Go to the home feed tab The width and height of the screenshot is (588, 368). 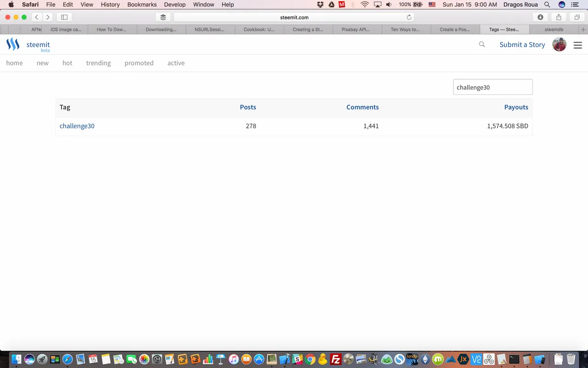14,63
